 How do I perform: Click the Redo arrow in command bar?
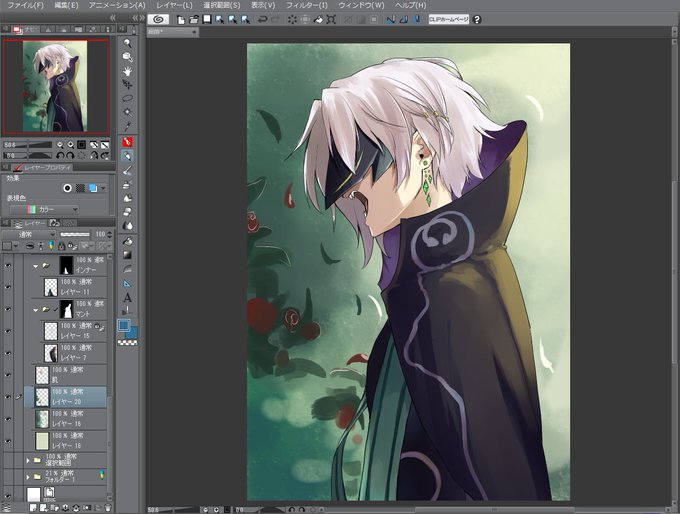point(275,20)
